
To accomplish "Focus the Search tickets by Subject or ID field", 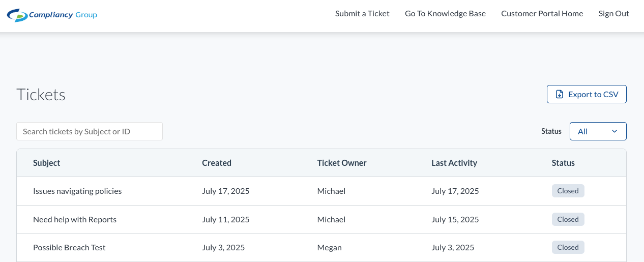I will click(90, 131).
